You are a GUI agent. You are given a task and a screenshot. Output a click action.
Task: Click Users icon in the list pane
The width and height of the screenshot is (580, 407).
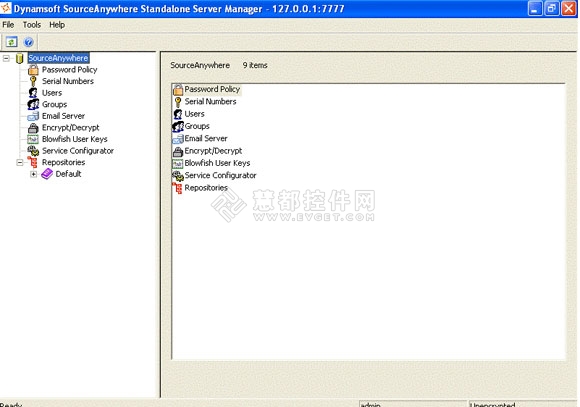tap(178, 114)
